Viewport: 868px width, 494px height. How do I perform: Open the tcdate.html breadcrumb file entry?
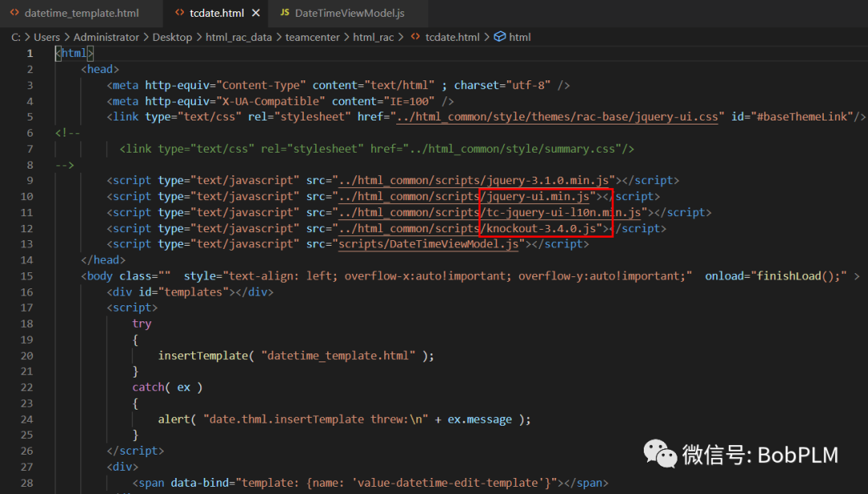pos(452,37)
